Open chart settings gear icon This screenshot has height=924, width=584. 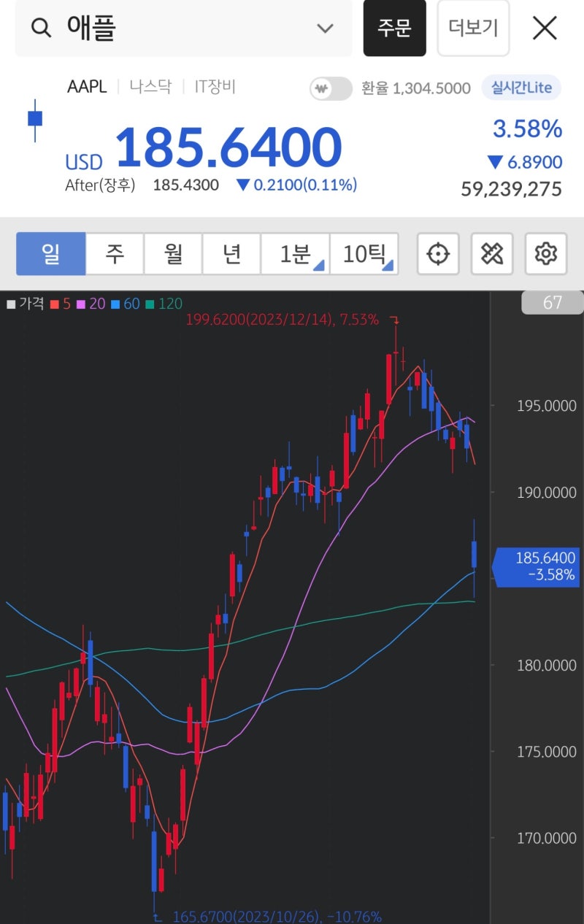click(546, 254)
